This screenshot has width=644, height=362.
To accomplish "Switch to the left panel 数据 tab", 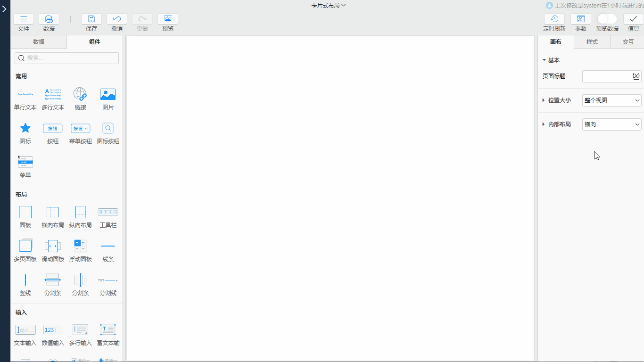I will [x=39, y=42].
